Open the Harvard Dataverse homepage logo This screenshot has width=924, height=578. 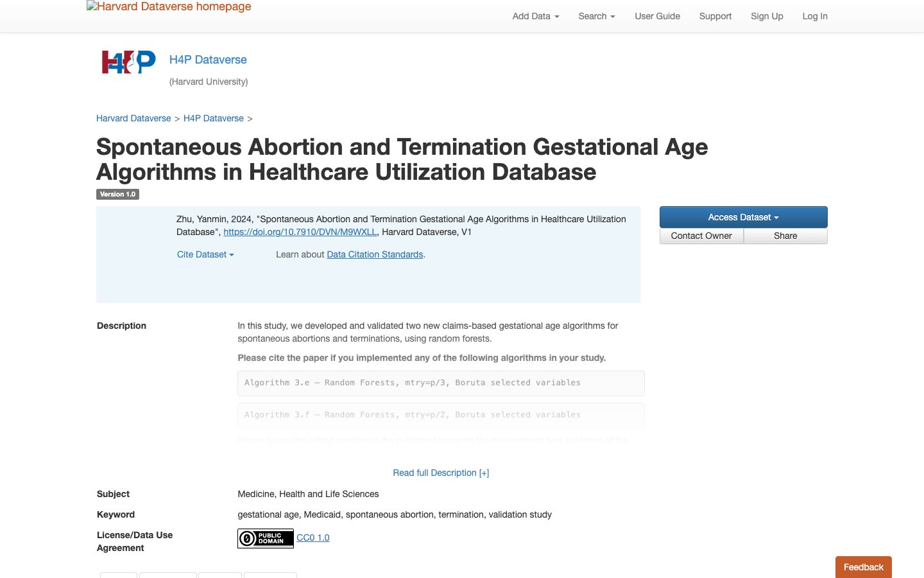coord(169,6)
